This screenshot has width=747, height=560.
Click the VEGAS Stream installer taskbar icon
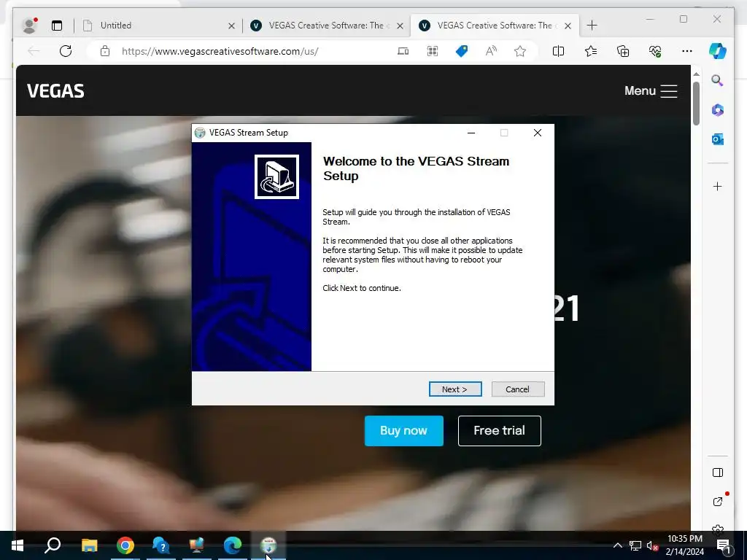(268, 545)
